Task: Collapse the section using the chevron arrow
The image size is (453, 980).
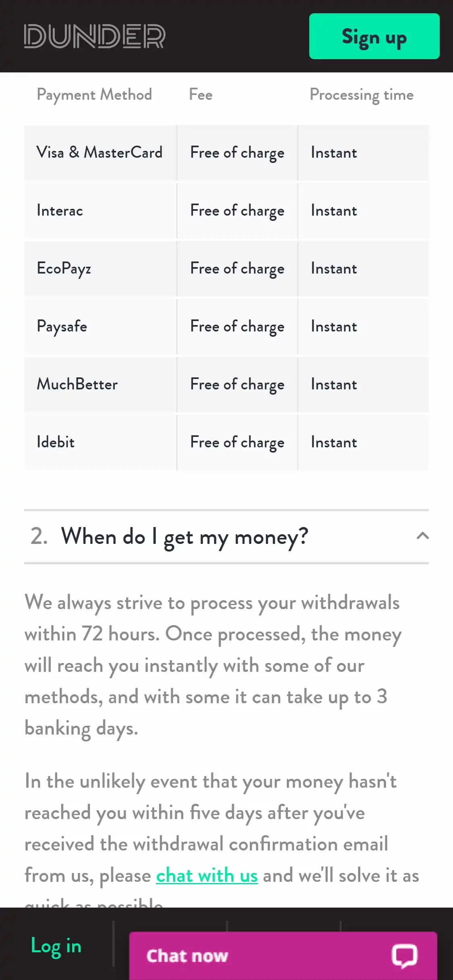Action: (422, 536)
